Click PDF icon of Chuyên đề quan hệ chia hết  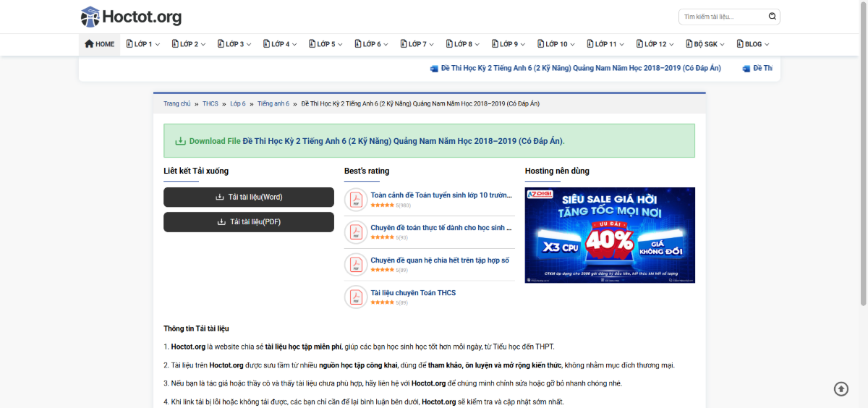click(x=356, y=265)
